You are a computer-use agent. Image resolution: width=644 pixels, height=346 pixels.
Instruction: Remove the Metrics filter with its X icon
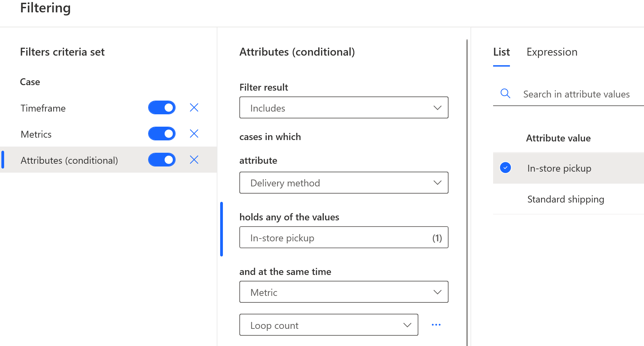194,134
